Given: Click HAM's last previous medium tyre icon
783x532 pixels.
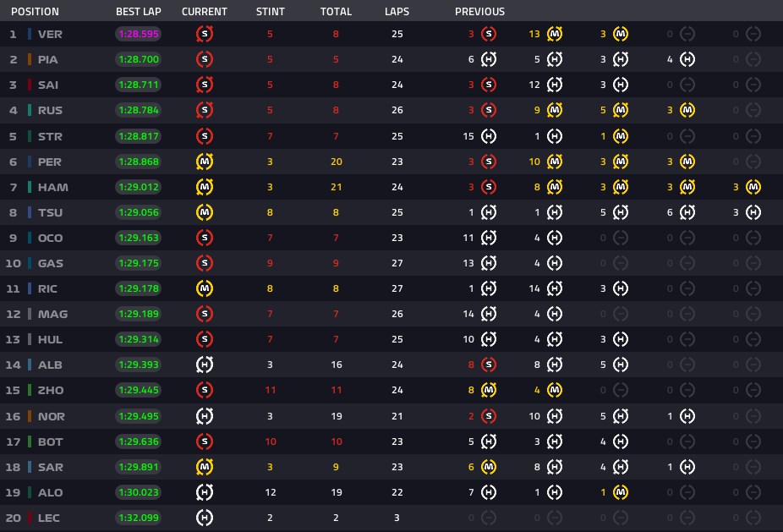Looking at the screenshot, I should (x=753, y=187).
